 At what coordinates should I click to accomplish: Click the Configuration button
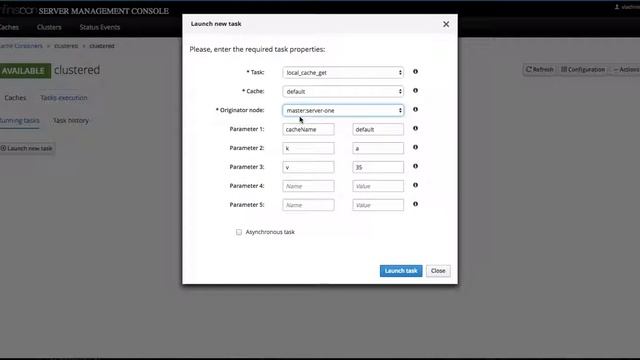[x=583, y=69]
